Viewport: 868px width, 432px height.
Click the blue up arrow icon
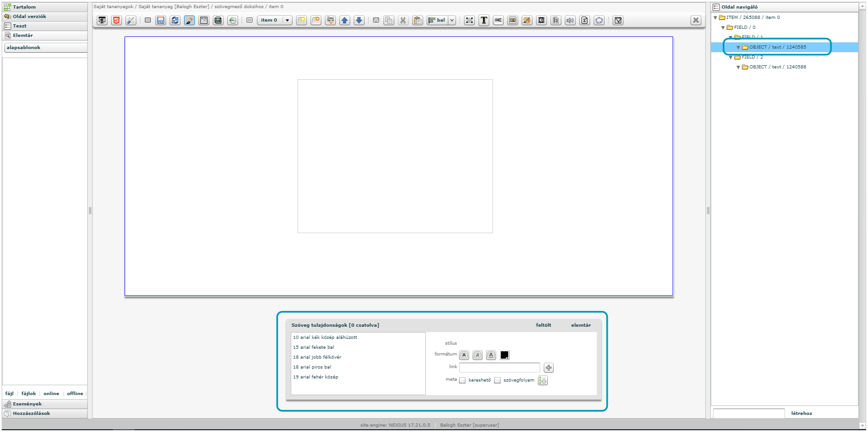(x=345, y=20)
